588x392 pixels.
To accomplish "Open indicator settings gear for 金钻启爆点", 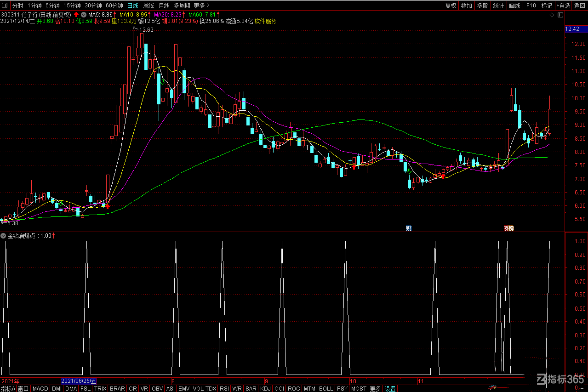I will click(x=4, y=236).
